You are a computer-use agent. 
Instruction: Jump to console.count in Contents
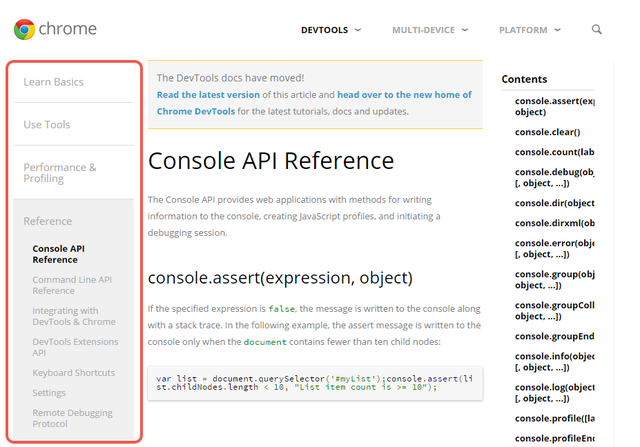click(x=554, y=152)
